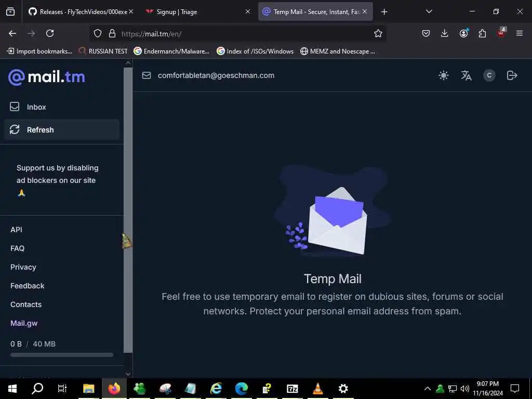Open Internet Explorer from taskbar
The width and height of the screenshot is (532, 399).
click(216, 389)
